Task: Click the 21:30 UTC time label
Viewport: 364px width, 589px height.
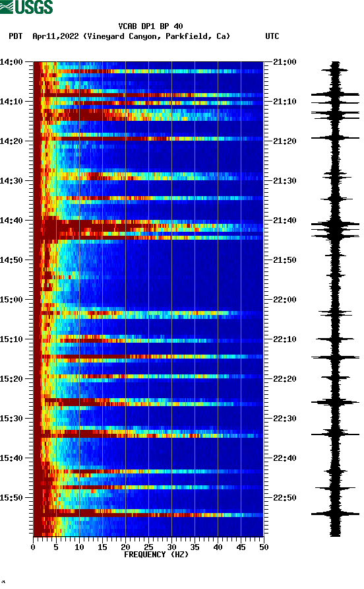Action: click(285, 181)
